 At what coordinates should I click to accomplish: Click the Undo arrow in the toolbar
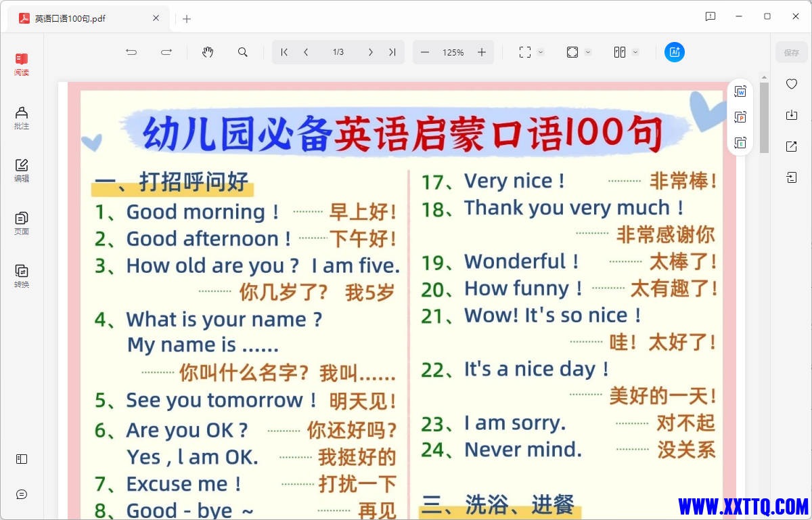(x=131, y=52)
